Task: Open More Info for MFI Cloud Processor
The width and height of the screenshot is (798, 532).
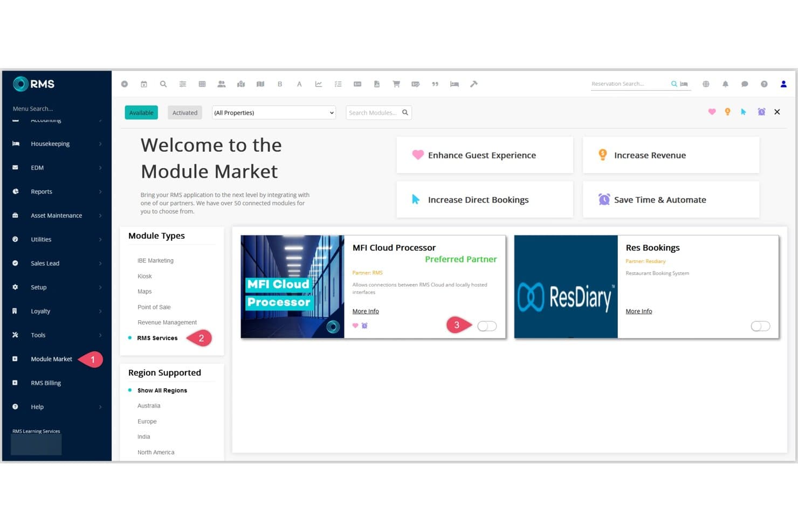Action: click(x=366, y=312)
